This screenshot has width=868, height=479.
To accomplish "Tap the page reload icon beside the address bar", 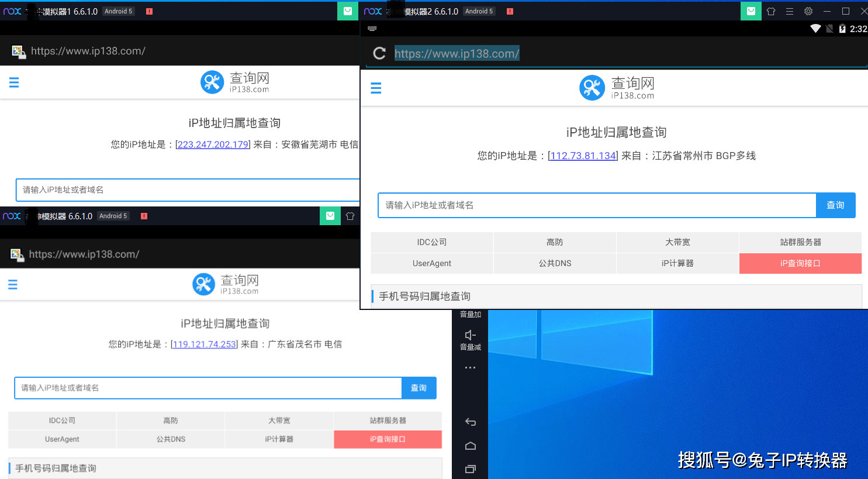I will (x=379, y=53).
